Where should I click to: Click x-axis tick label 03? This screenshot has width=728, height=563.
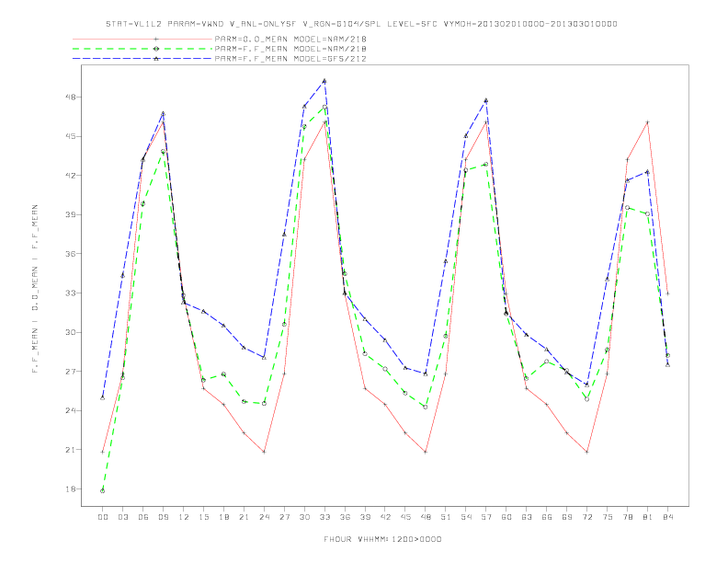click(122, 517)
